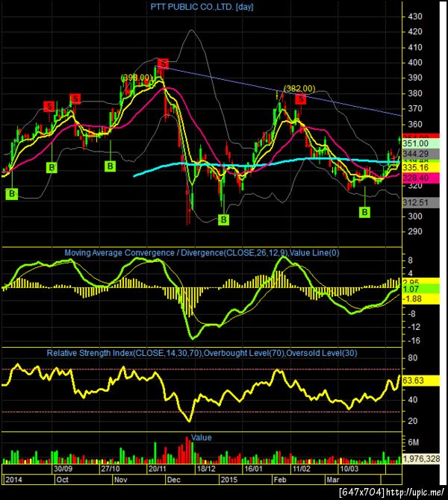Screen dimensions: 448x500
Task: Click the first Buy marker at chart start
Action: pyautogui.click(x=12, y=193)
